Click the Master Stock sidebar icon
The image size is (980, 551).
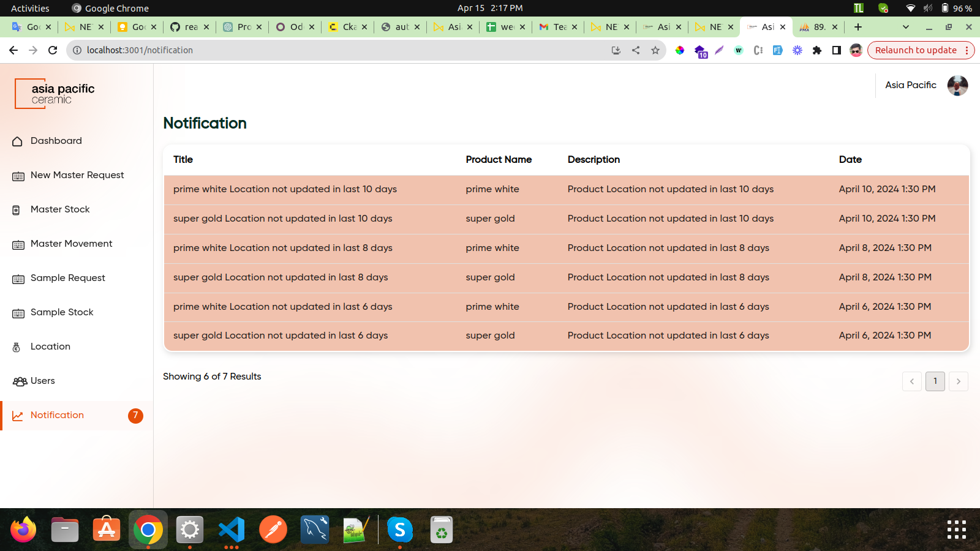[17, 210]
